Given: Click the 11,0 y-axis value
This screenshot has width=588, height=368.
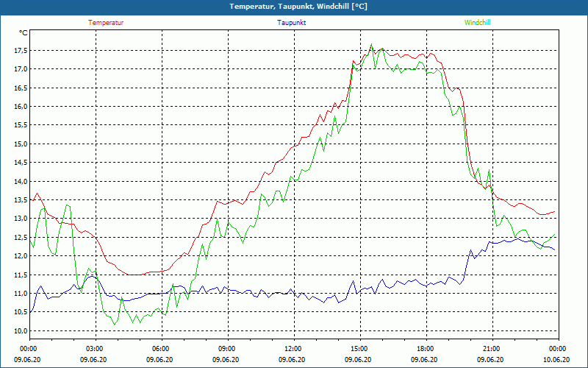Looking at the screenshot, I should click(21, 293).
